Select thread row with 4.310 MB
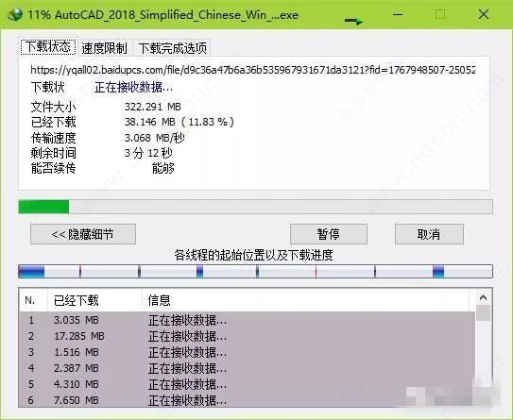The image size is (513, 420). [247, 384]
